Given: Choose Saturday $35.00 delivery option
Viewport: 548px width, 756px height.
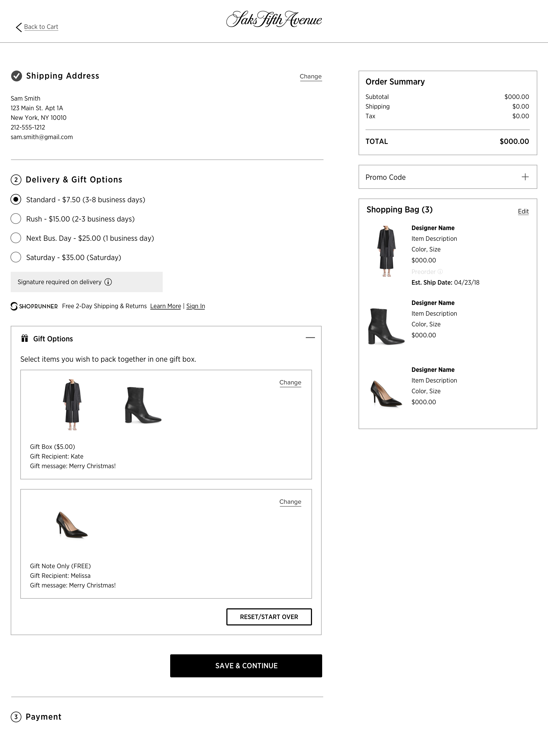Looking at the screenshot, I should point(16,257).
